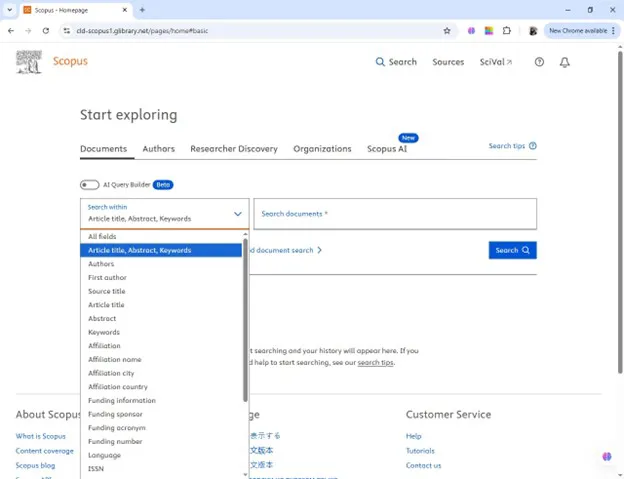This screenshot has width=624, height=479.
Task: Choose First author option
Action: click(x=161, y=277)
